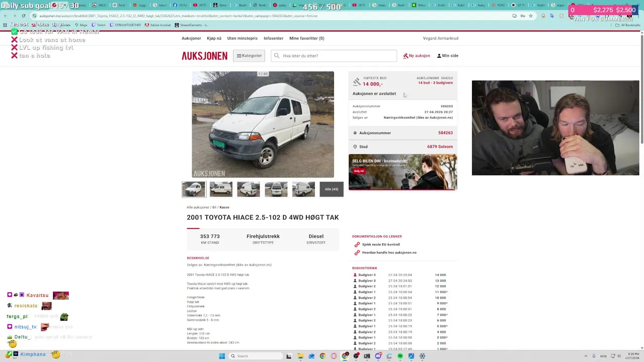Open Spotify from the taskbar
Image resolution: width=644 pixels, height=362 pixels.
click(400, 356)
